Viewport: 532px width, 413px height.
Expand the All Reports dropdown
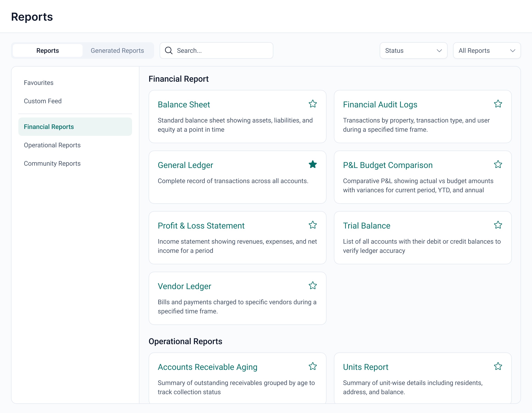tap(486, 50)
